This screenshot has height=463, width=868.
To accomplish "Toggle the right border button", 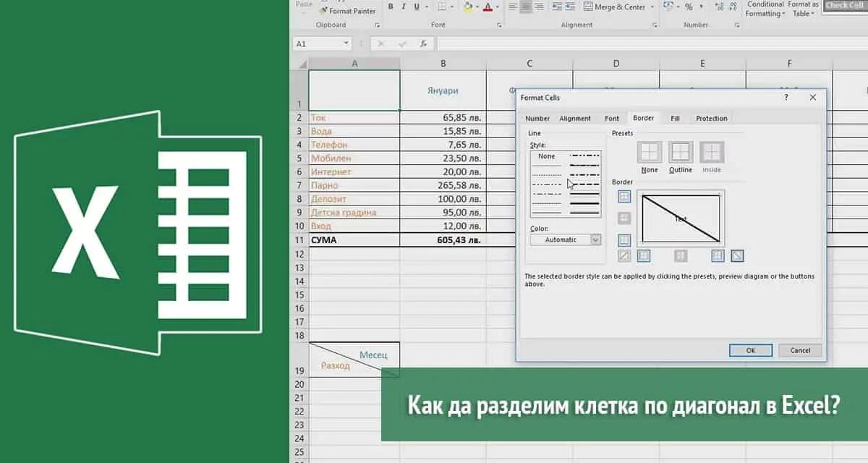I will pos(718,255).
